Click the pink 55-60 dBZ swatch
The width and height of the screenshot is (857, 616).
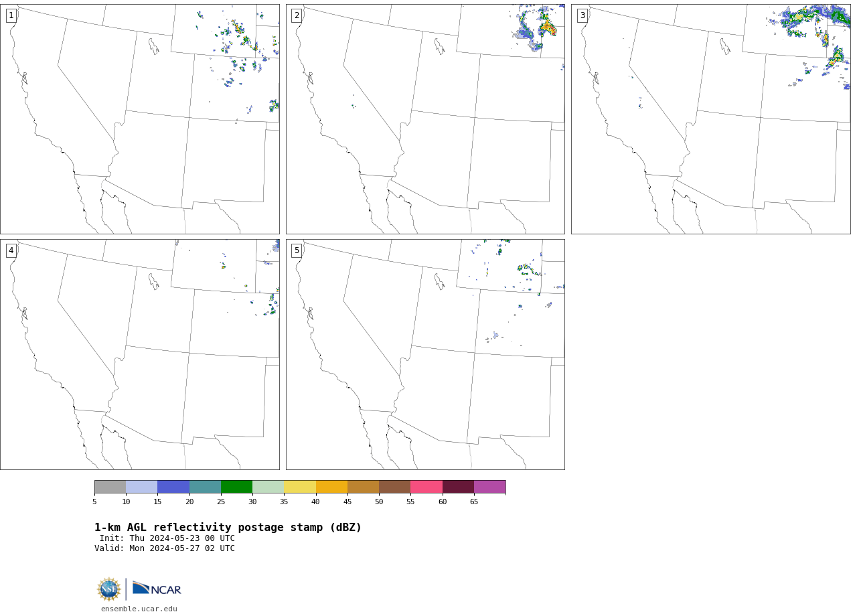(x=426, y=487)
